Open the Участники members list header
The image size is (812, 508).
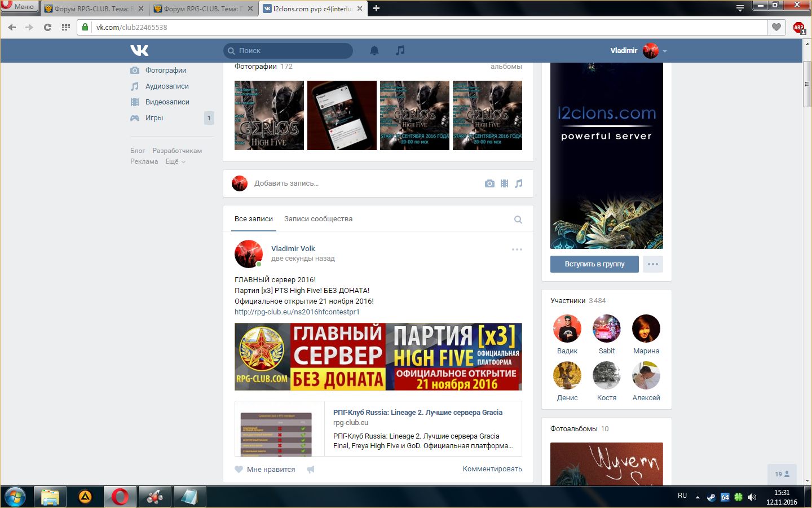pyautogui.click(x=578, y=301)
